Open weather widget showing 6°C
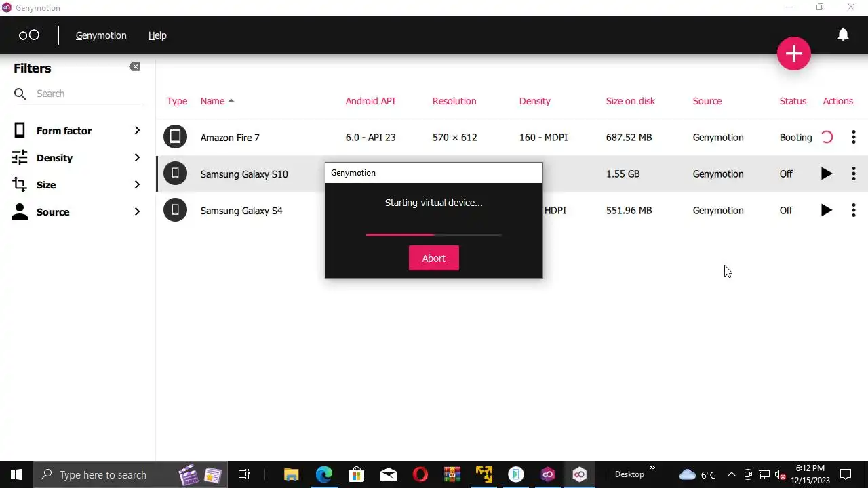The width and height of the screenshot is (868, 488). click(x=697, y=474)
